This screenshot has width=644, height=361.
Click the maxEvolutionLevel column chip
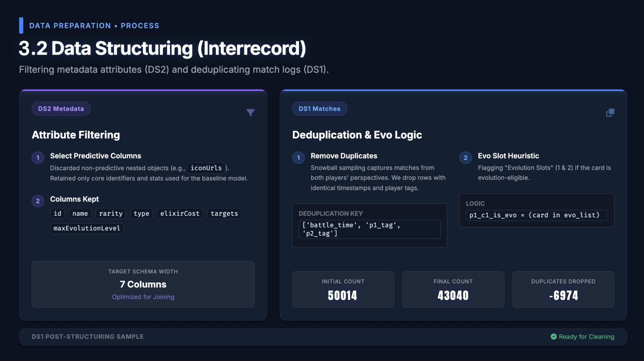(87, 228)
